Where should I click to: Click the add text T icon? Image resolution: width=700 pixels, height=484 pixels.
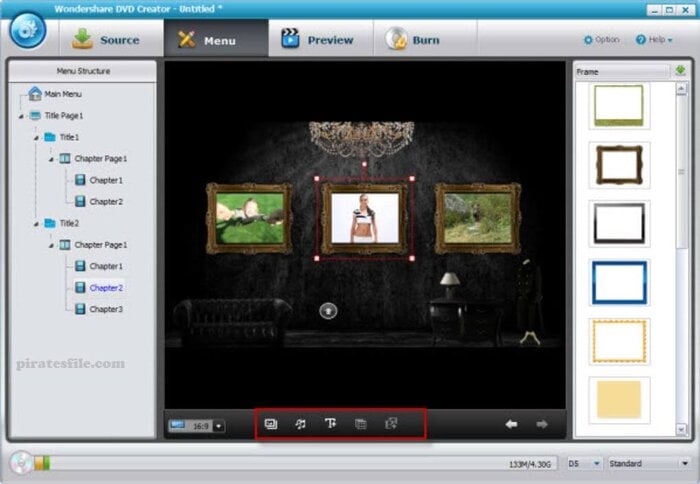[x=330, y=423]
